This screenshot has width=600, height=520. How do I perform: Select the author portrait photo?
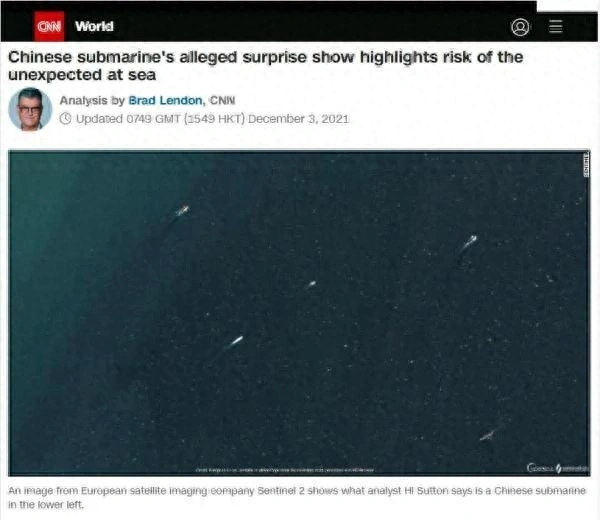point(30,109)
